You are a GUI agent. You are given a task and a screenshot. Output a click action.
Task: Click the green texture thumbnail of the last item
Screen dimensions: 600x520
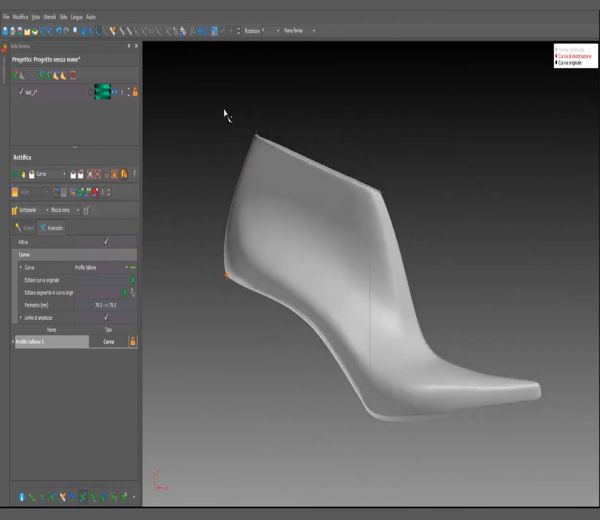click(x=102, y=92)
